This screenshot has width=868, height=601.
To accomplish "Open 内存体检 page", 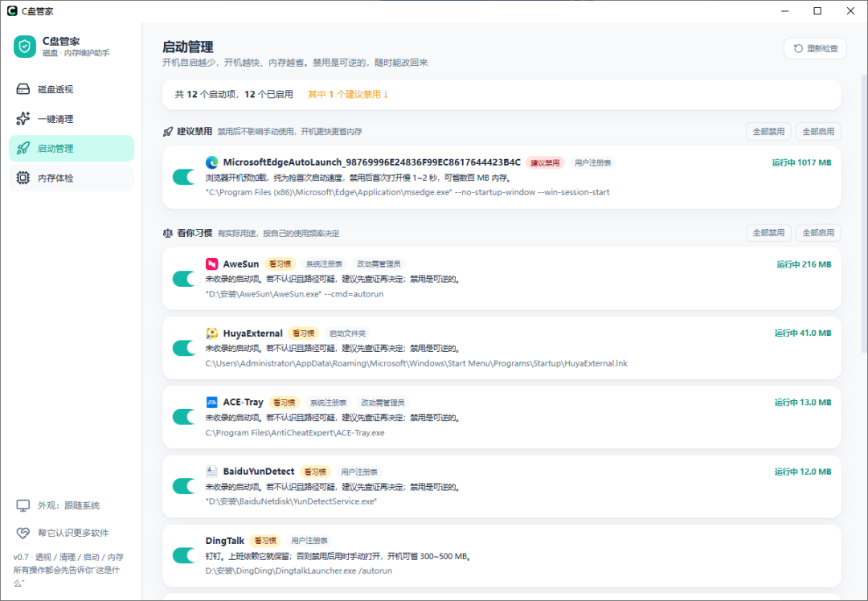I will (72, 178).
